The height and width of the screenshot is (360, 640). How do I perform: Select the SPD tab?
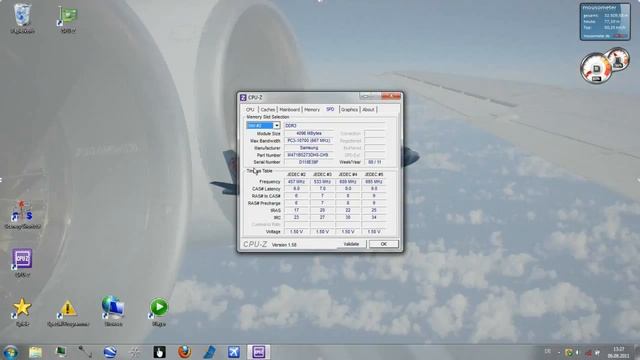[330, 109]
